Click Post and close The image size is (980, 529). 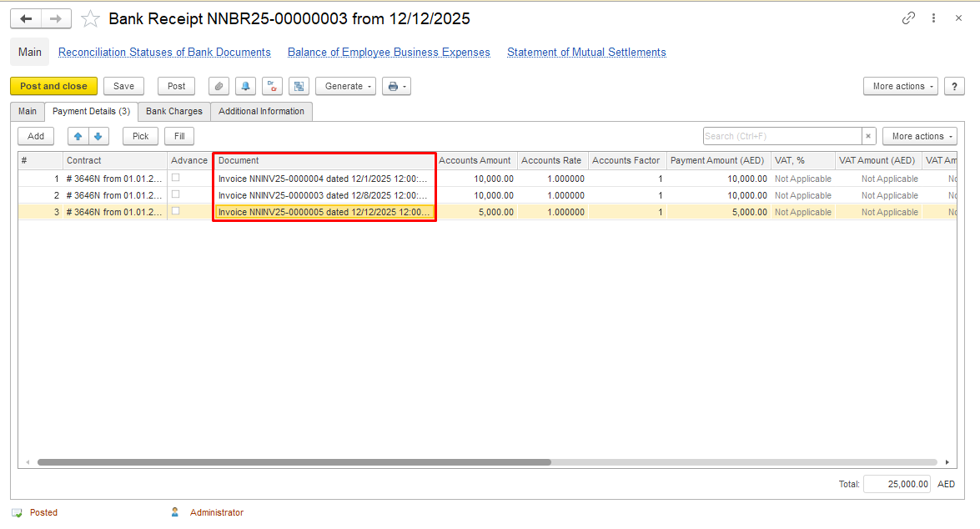[x=53, y=86]
